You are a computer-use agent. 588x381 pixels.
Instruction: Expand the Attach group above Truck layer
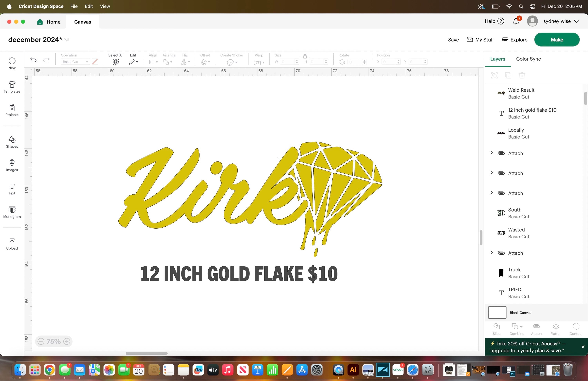pos(492,253)
